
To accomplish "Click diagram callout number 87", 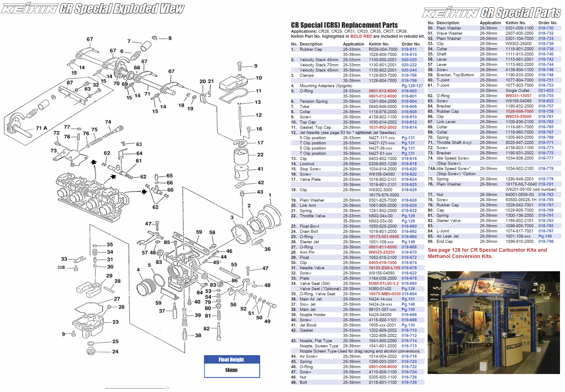I will click(70, 83).
